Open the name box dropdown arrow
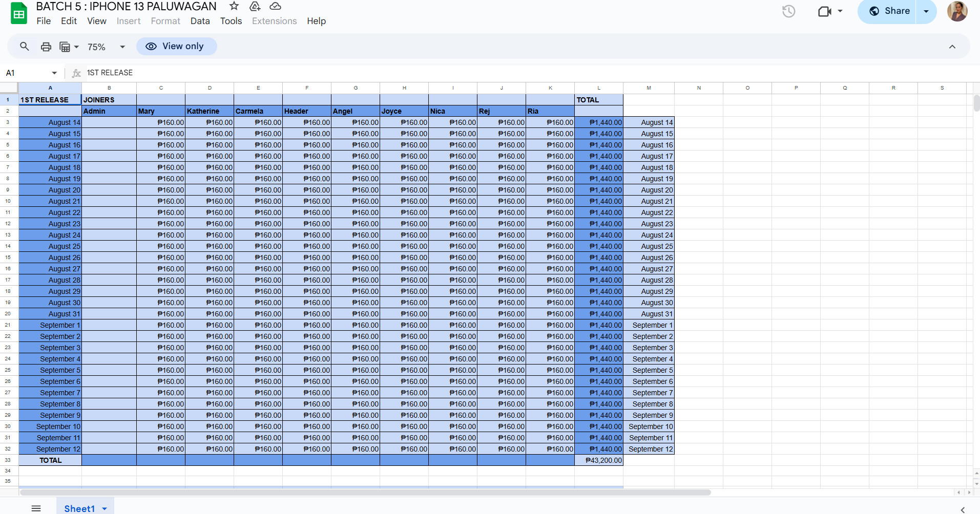 pos(54,73)
